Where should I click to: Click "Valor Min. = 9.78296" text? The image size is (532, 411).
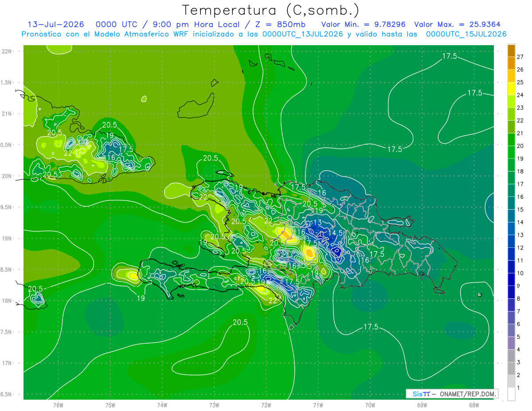(x=363, y=25)
